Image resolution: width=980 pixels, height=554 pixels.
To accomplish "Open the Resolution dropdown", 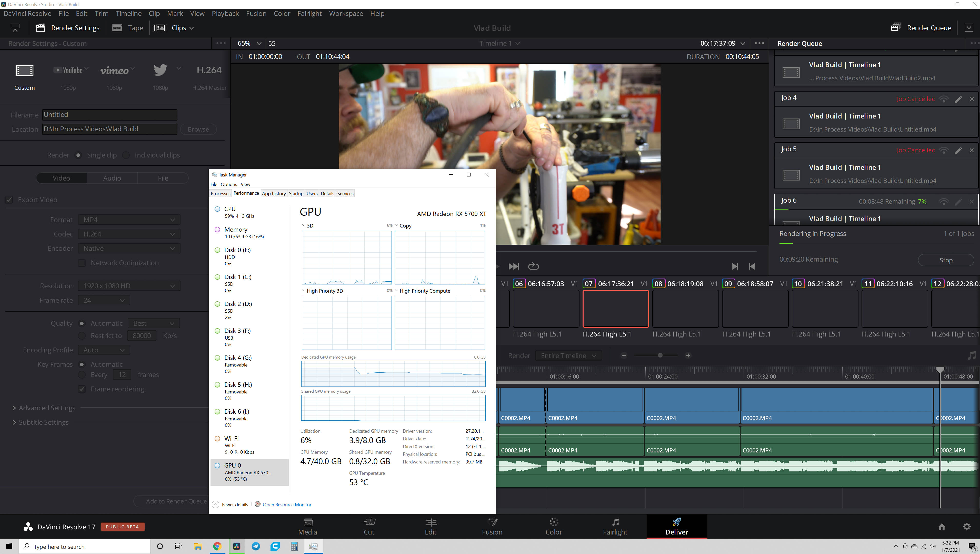I will (x=129, y=286).
